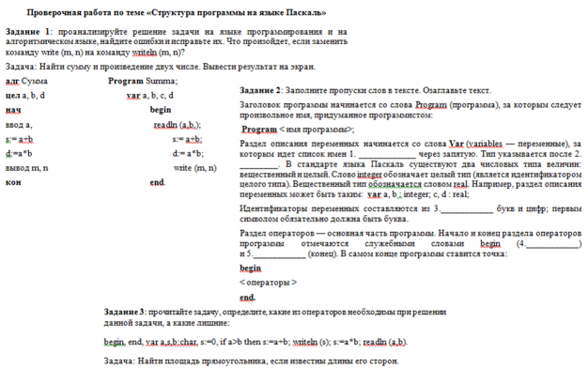Click the bold 'кон' keyword in algorithm

(x=13, y=182)
